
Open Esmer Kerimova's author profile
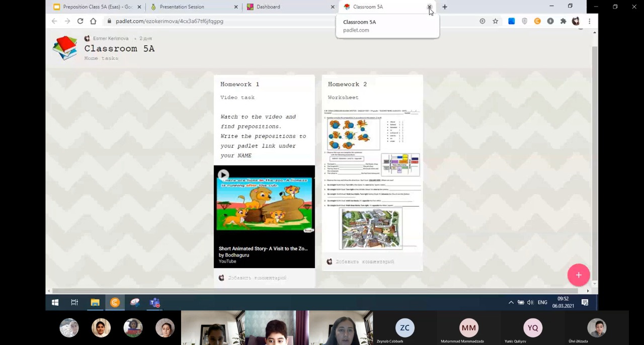[111, 38]
